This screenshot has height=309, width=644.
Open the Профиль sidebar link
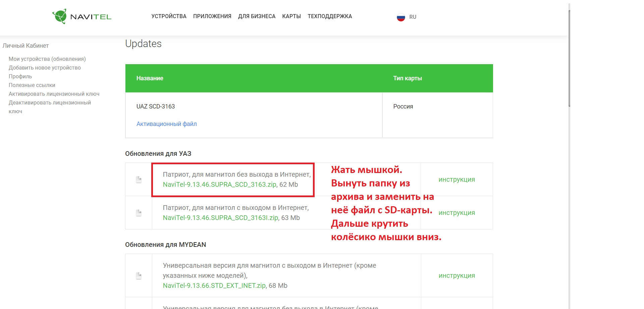(20, 76)
